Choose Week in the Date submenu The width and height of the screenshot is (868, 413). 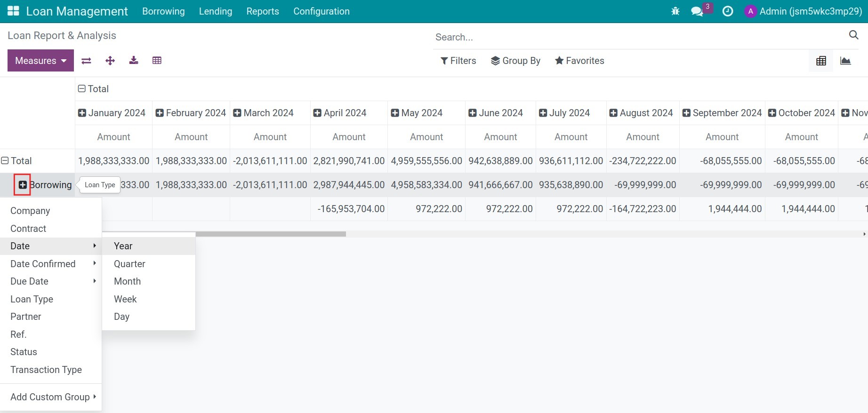[149, 299]
